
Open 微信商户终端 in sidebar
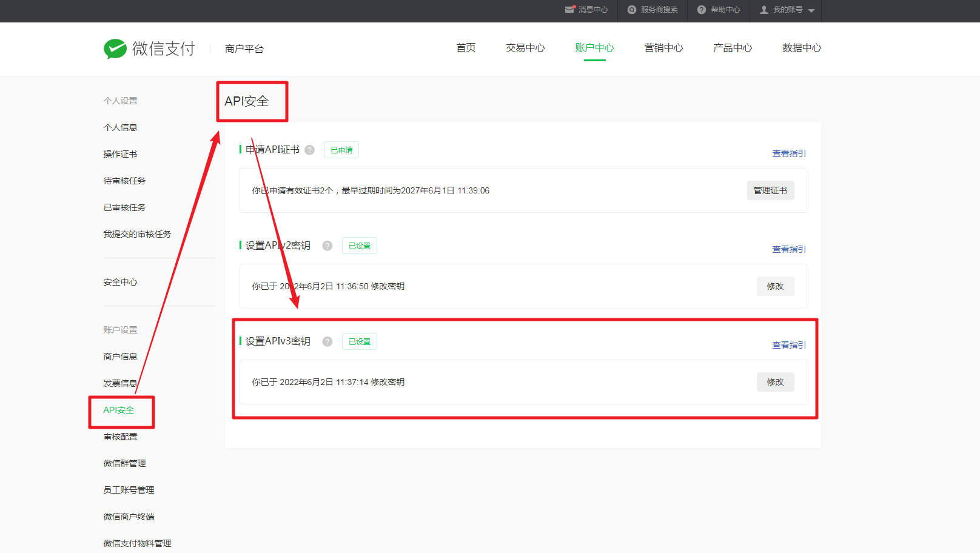click(x=129, y=517)
